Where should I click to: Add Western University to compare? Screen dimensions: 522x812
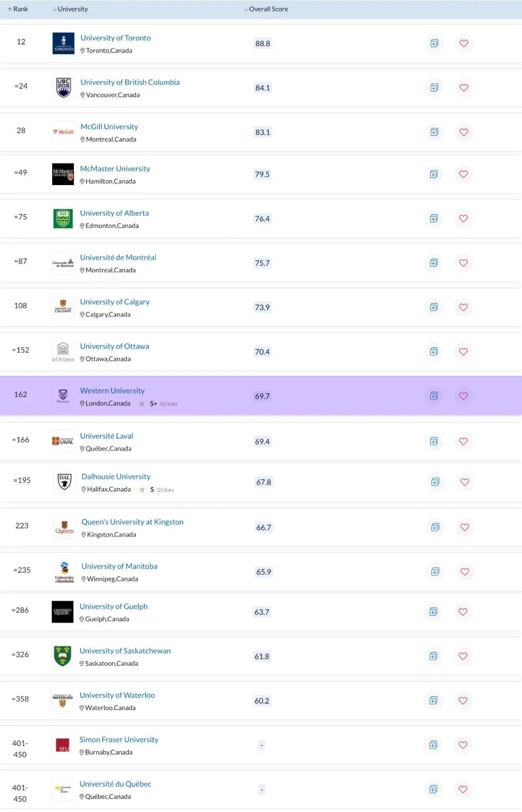pos(434,396)
